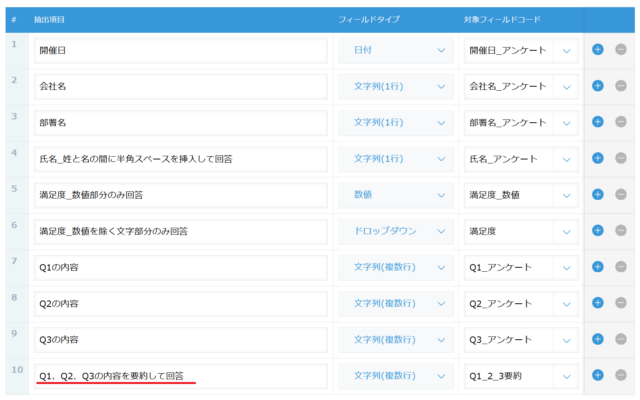Image resolution: width=640 pixels, height=400 pixels.
Task: Remove row 8 (Q2の内容) with minus icon
Action: (621, 303)
